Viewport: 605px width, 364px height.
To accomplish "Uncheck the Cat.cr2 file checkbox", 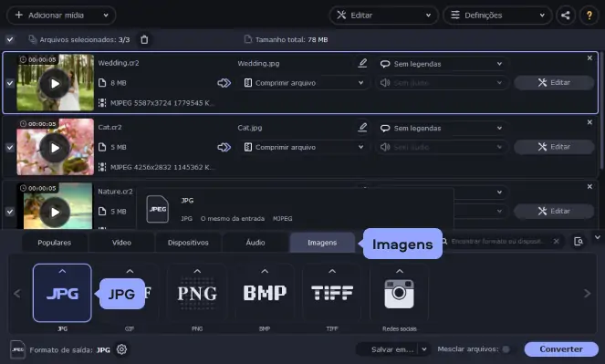I will coord(10,147).
